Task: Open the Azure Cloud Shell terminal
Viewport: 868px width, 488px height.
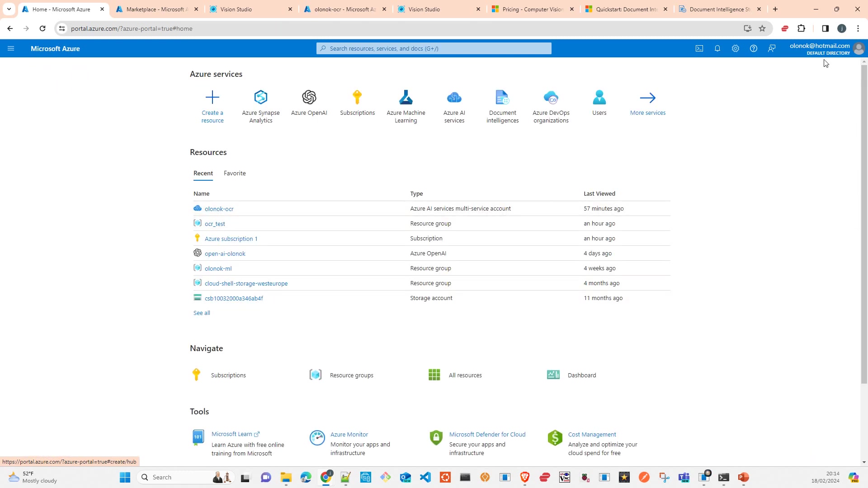Action: point(699,48)
